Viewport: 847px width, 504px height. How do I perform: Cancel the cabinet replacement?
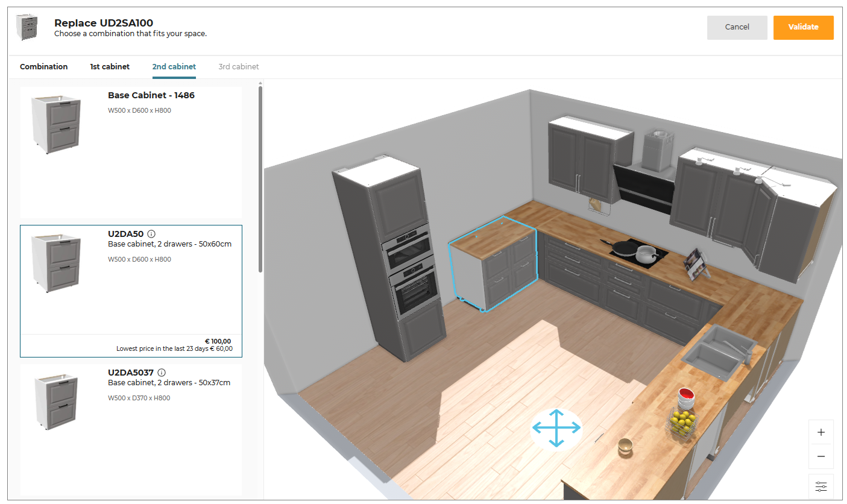(737, 27)
